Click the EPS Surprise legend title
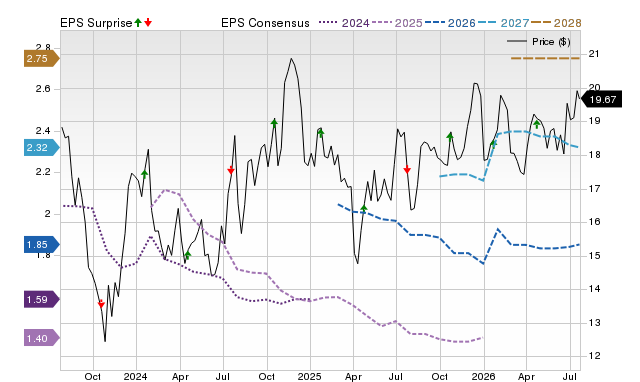Image resolution: width=640 pixels, height=382 pixels. pos(96,23)
